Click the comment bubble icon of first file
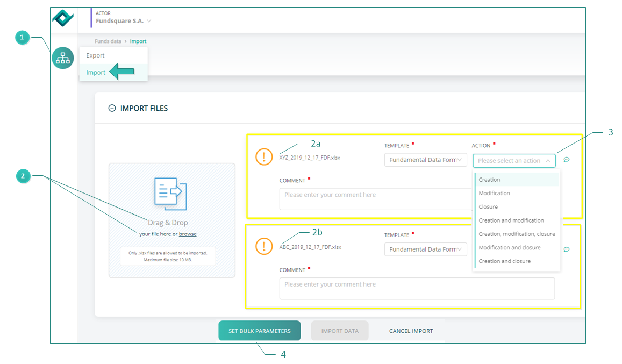This screenshot has width=622, height=364. point(567,160)
